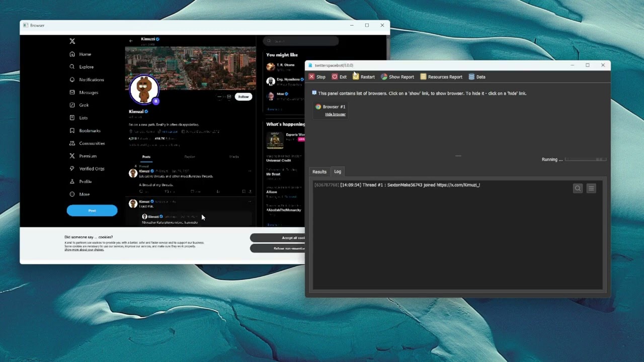Switch to the Log tab
Viewport: 644px width, 362px height.
pyautogui.click(x=338, y=172)
